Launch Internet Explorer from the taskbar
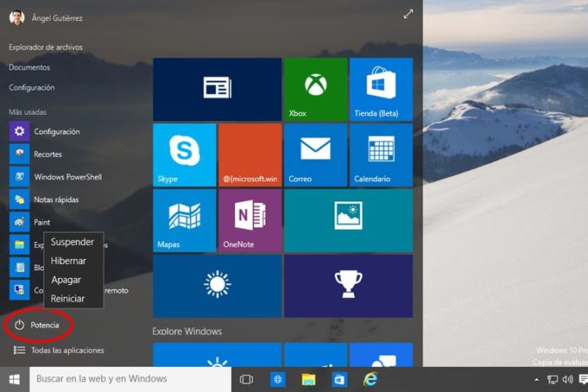The width and height of the screenshot is (588, 392). 370,379
